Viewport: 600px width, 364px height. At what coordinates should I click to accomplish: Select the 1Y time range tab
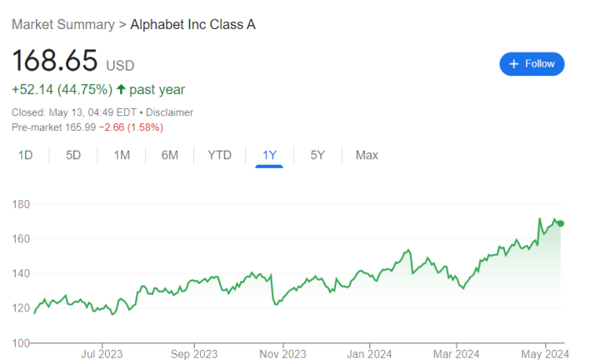[269, 155]
